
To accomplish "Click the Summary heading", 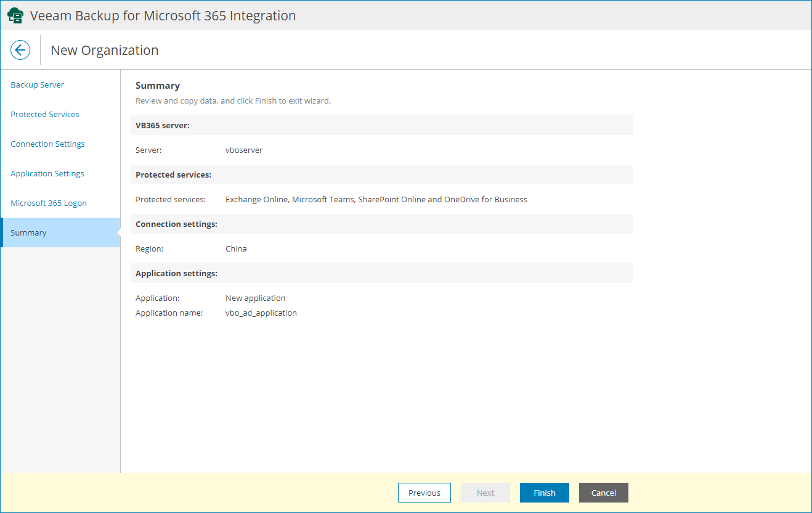I will point(158,86).
